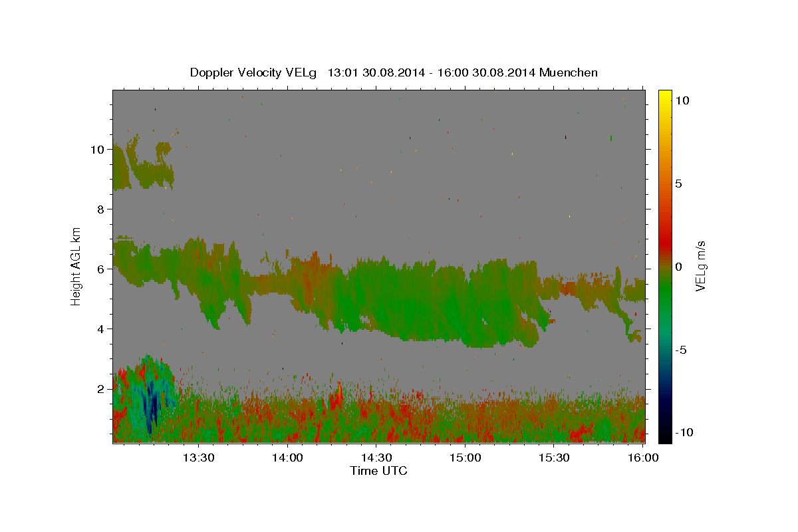Viewport: 798px width, 532px height.
Task: Click the height tick label 8
Action: (101, 209)
